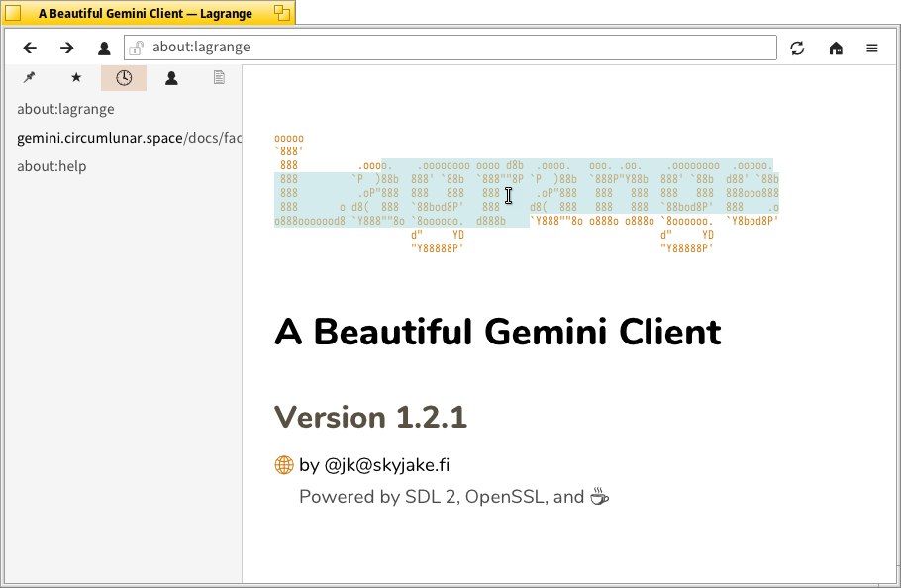Click the globe icon beside author link

click(284, 465)
